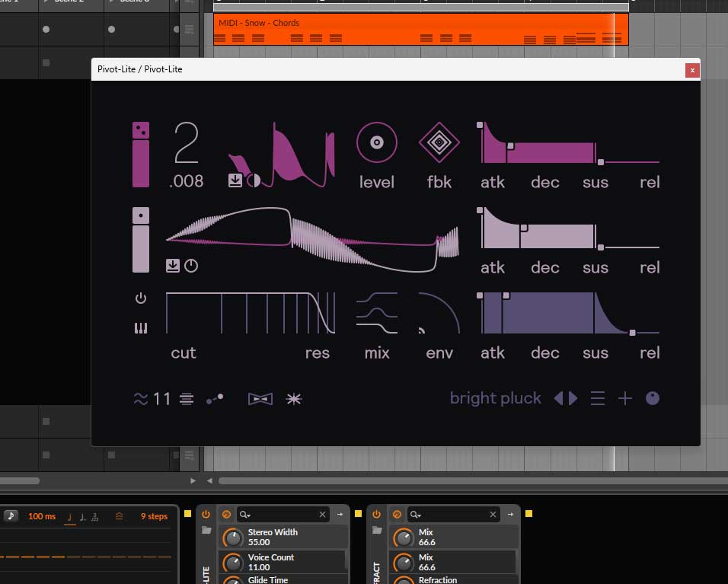
Task: Toggle Pivot-Lite device power button
Action: (x=206, y=514)
